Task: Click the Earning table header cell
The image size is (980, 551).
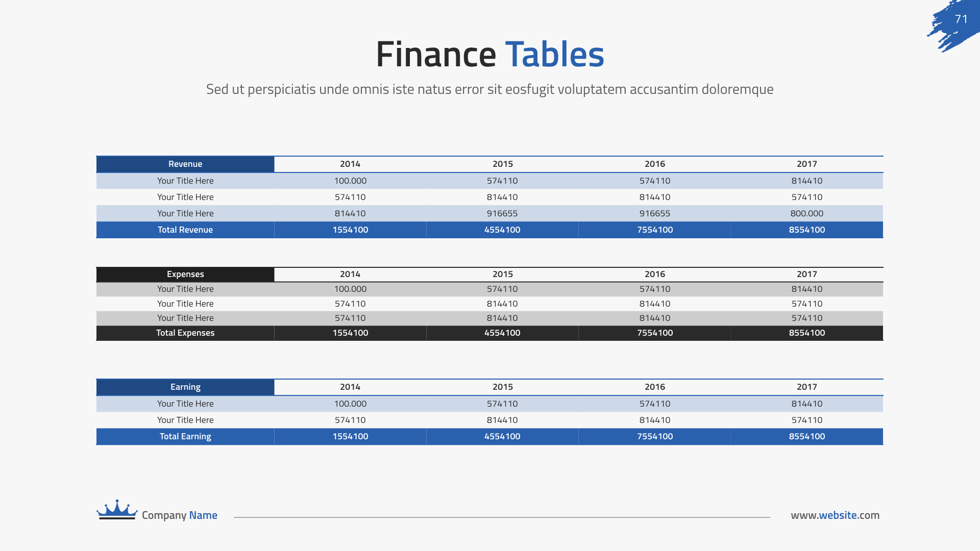Action: pyautogui.click(x=185, y=387)
